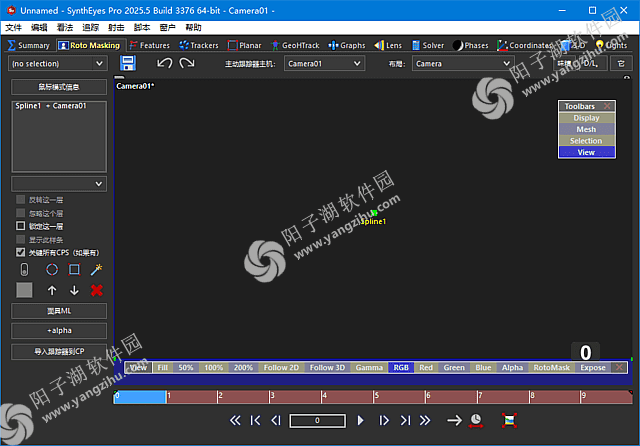This screenshot has width=640, height=446.
Task: Delete spline with red X icon
Action: click(97, 291)
